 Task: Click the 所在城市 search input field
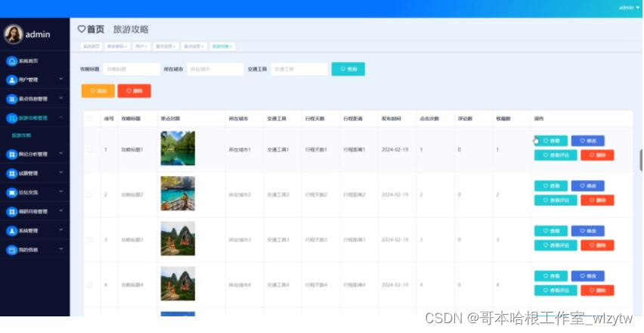click(215, 69)
